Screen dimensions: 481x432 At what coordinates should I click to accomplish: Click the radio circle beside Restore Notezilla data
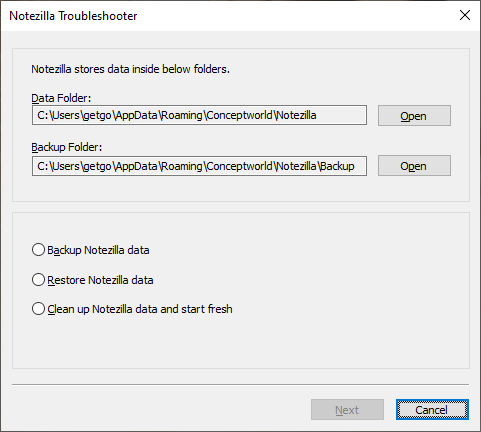[38, 280]
